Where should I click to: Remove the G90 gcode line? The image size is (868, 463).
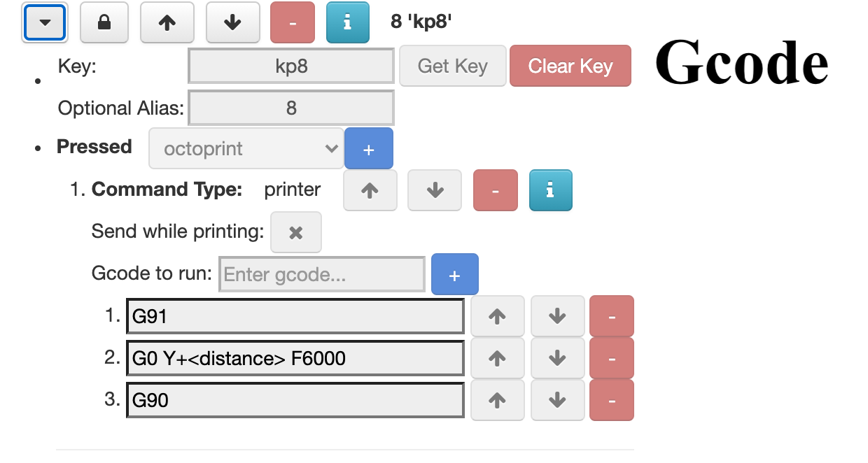coord(612,400)
